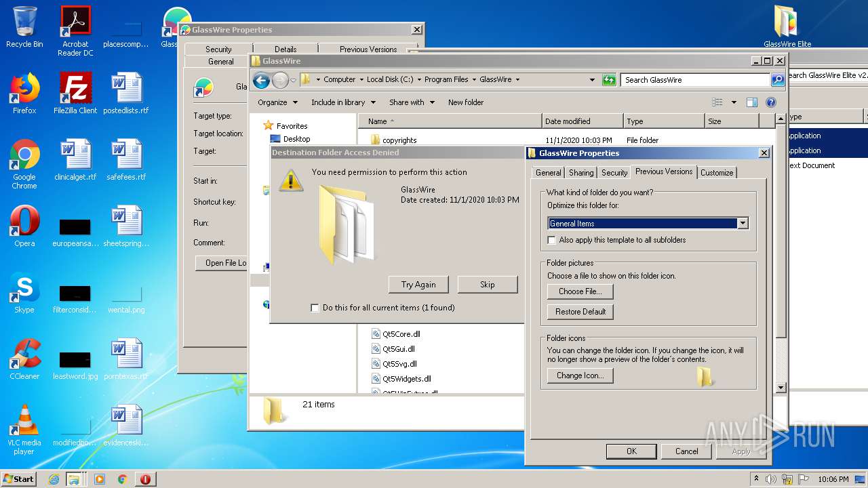Select the Skype desktop shortcut
868x488 pixels.
[x=24, y=293]
